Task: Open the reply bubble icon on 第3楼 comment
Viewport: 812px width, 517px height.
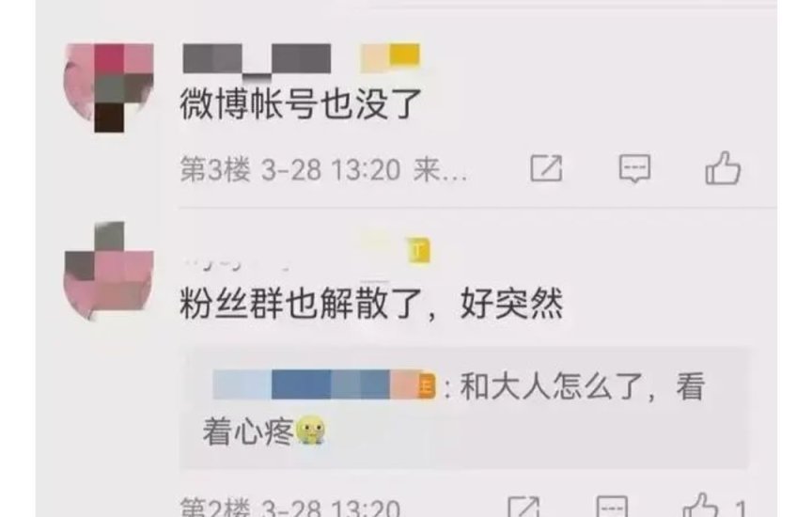Action: tap(634, 168)
